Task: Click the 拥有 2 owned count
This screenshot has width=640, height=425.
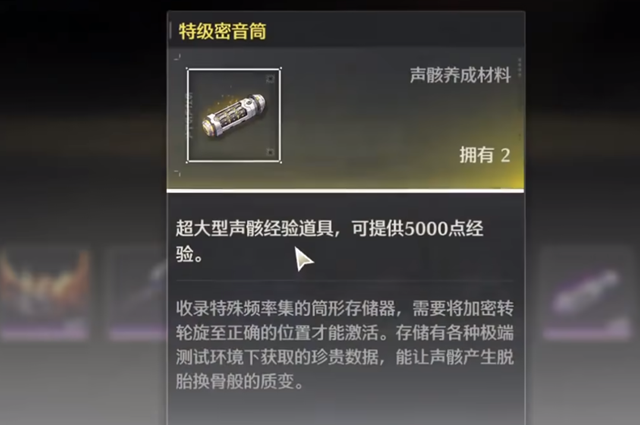Action: [485, 155]
